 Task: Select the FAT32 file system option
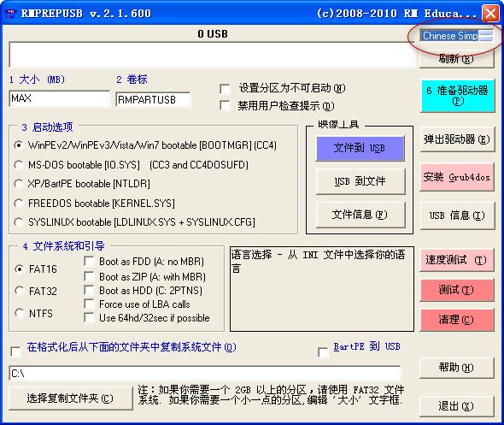[20, 291]
